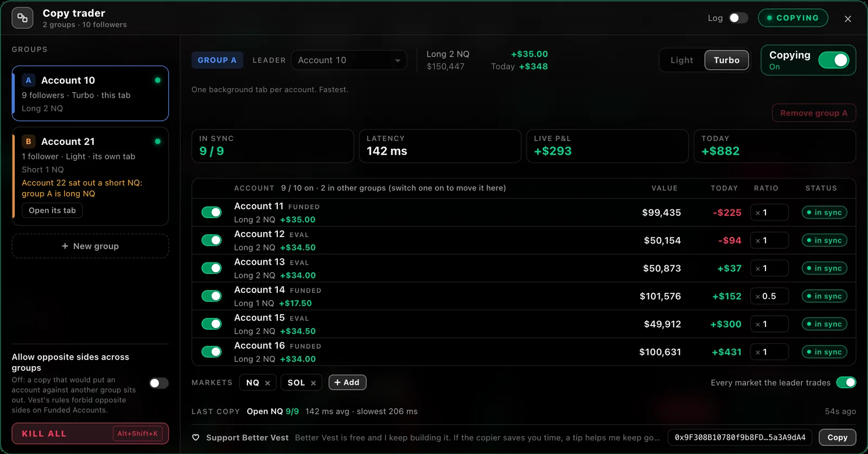This screenshot has width=868, height=454.
Task: Edit the ratio field for Account 16
Action: click(769, 352)
